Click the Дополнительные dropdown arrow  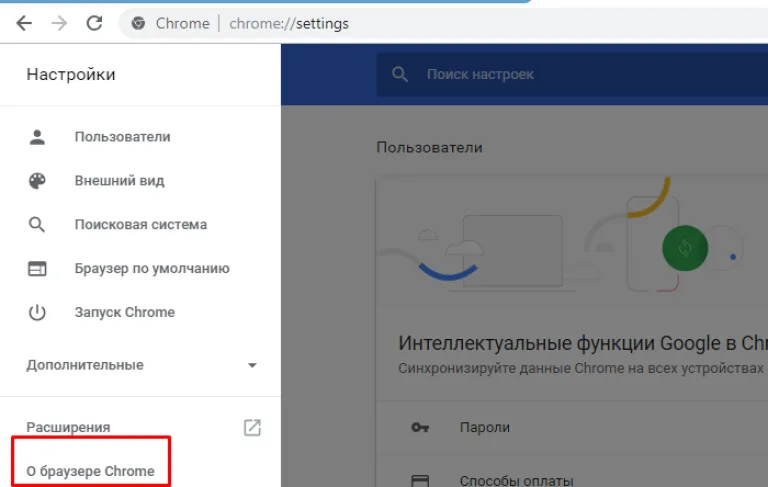coord(252,365)
